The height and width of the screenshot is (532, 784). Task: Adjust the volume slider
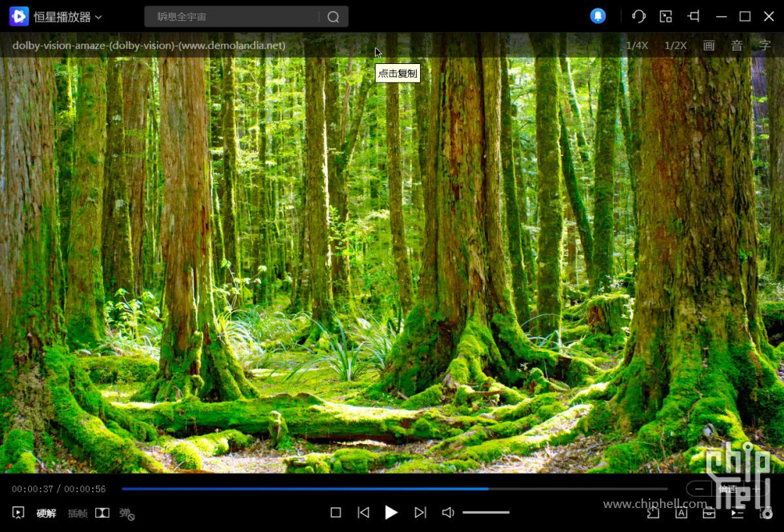[x=486, y=513]
